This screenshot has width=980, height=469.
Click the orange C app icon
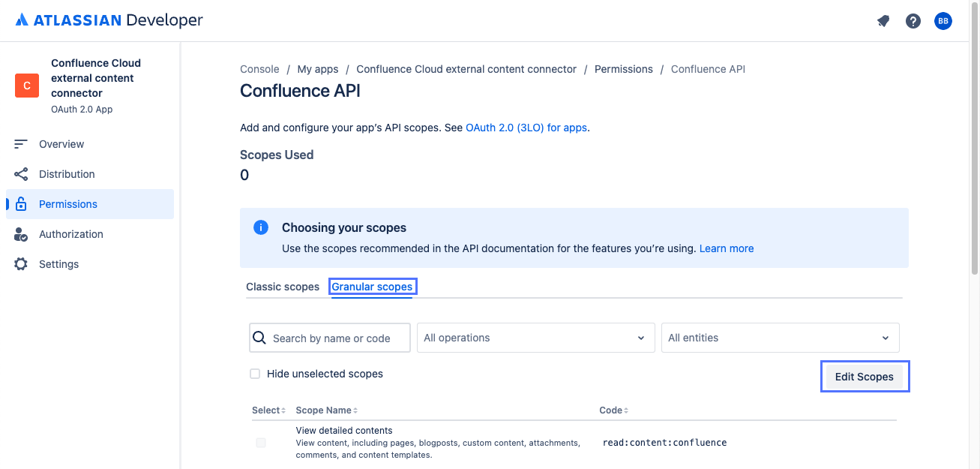[27, 86]
